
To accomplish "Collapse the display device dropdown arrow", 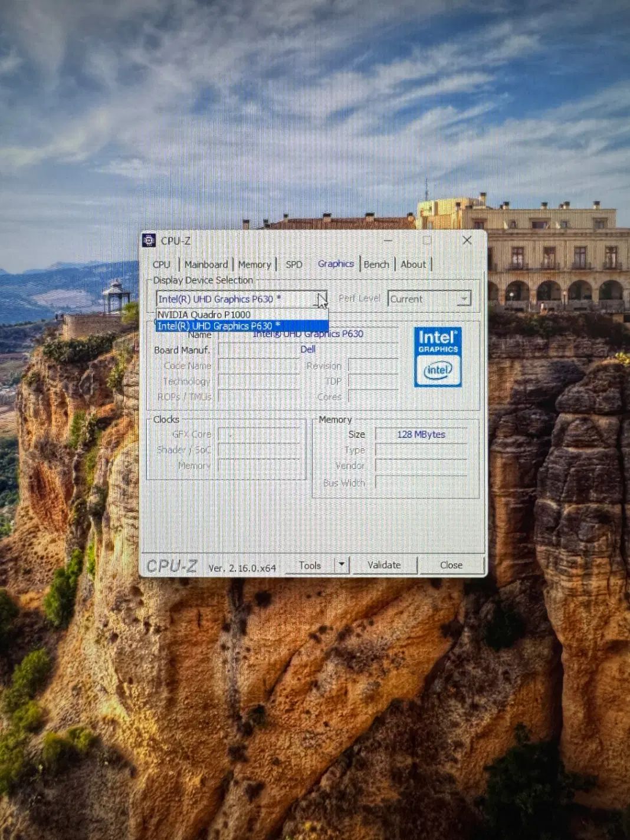I will tap(321, 299).
